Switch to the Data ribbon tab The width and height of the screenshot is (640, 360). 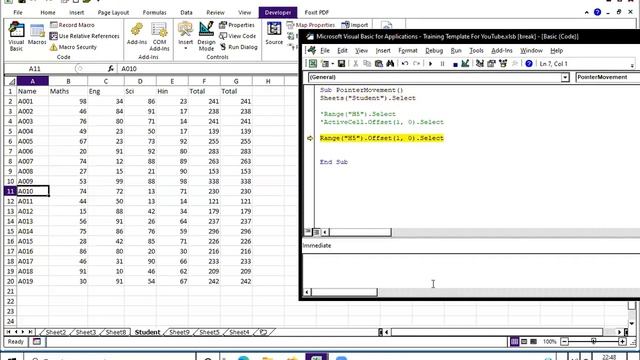pos(186,13)
